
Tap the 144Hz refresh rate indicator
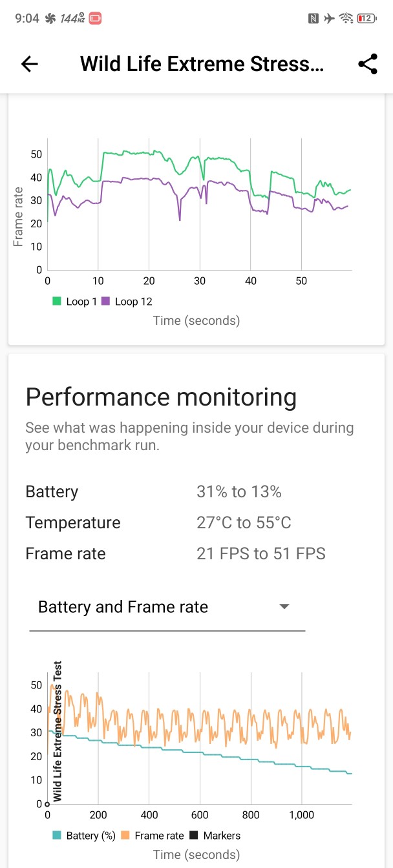point(72,19)
